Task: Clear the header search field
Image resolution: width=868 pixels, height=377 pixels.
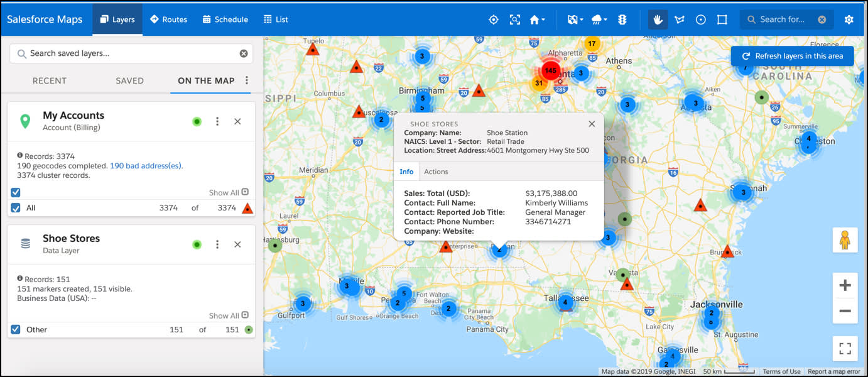Action: tap(822, 19)
